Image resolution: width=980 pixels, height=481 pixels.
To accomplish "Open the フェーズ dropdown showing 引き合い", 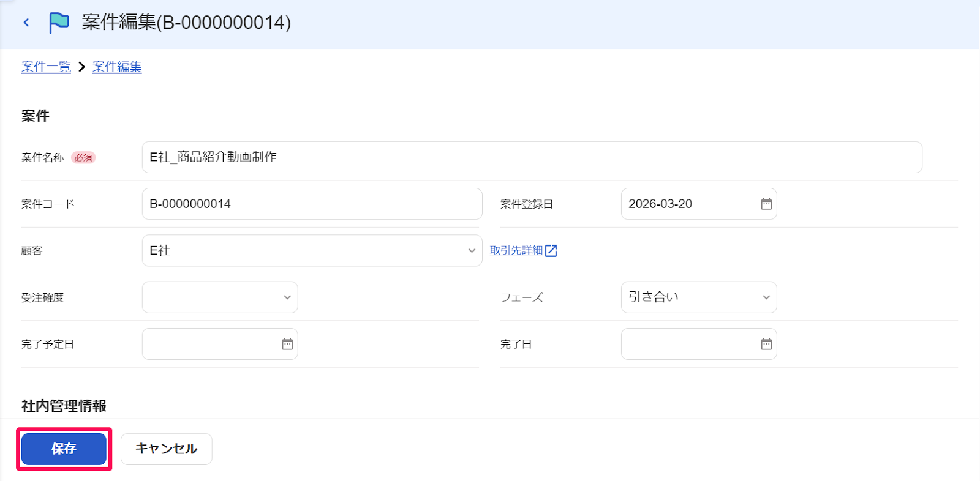I will (x=699, y=297).
